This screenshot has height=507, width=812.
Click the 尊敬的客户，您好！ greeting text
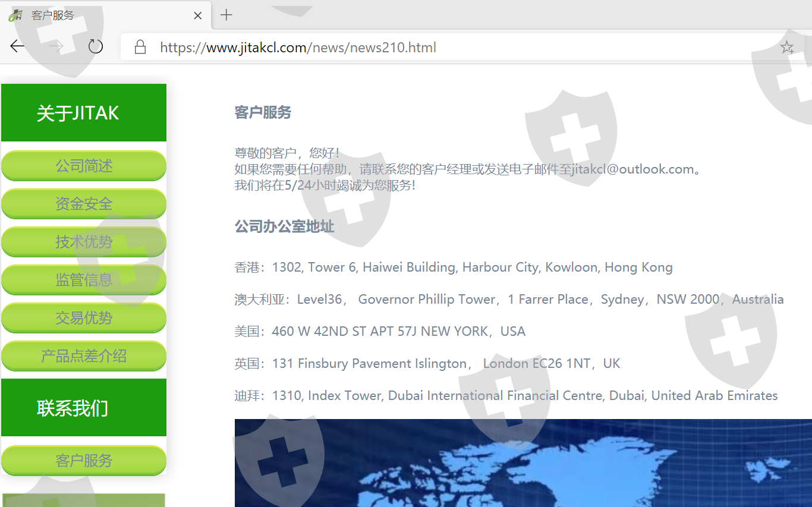(287, 153)
